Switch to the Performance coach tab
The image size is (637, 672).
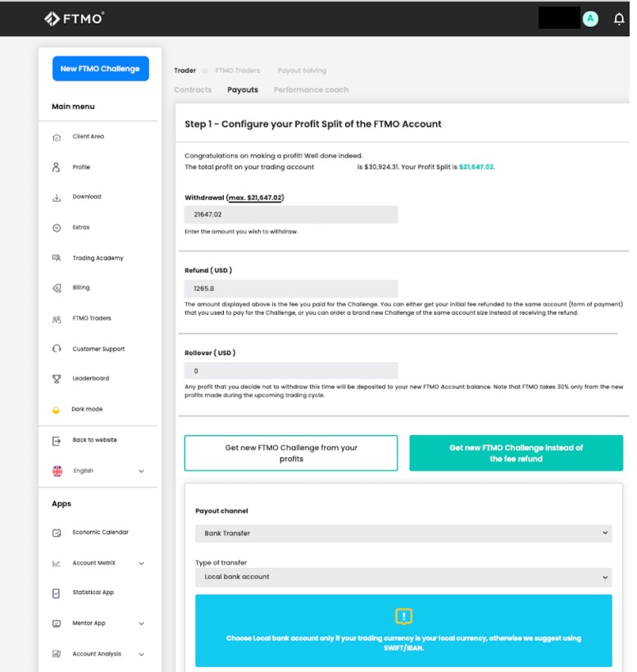(311, 89)
